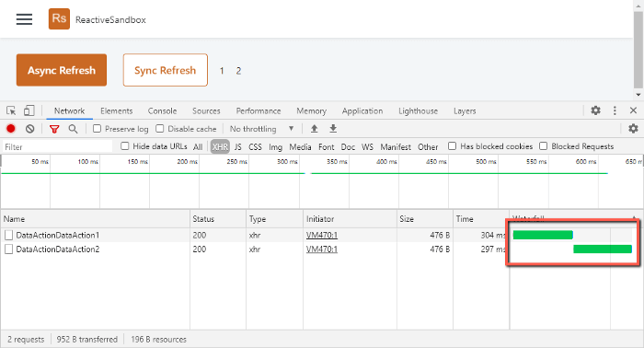Activate the inspect element picker icon
Viewport: 644px width, 348px height.
click(11, 110)
